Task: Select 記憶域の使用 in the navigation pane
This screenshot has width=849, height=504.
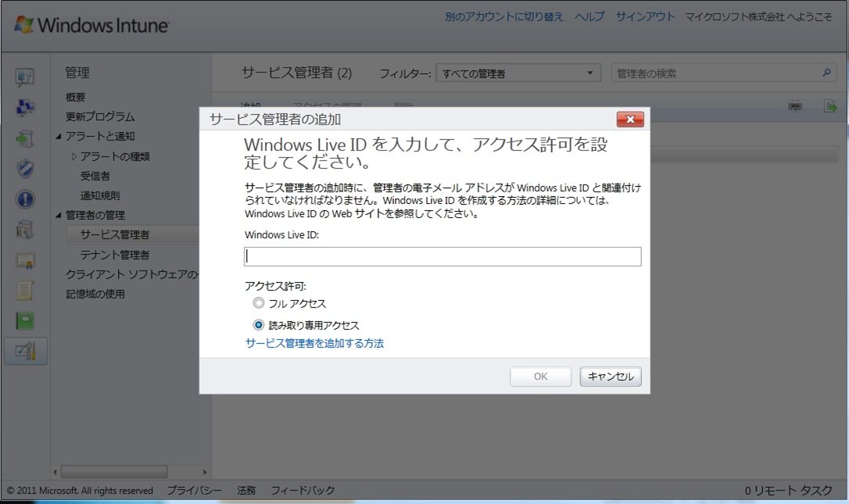Action: pyautogui.click(x=95, y=294)
